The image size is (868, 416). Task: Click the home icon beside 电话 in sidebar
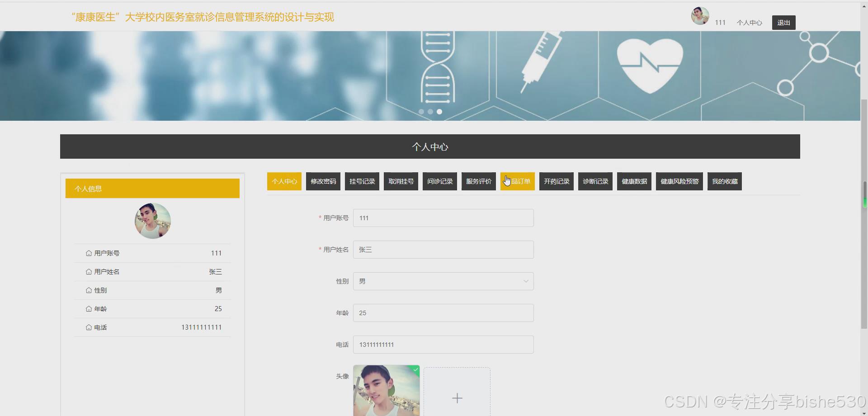coord(89,327)
